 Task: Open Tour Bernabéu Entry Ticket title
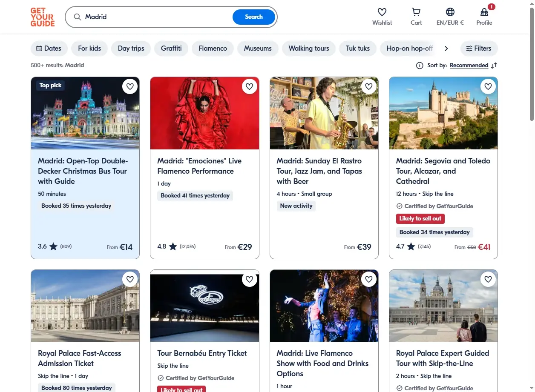[202, 353]
